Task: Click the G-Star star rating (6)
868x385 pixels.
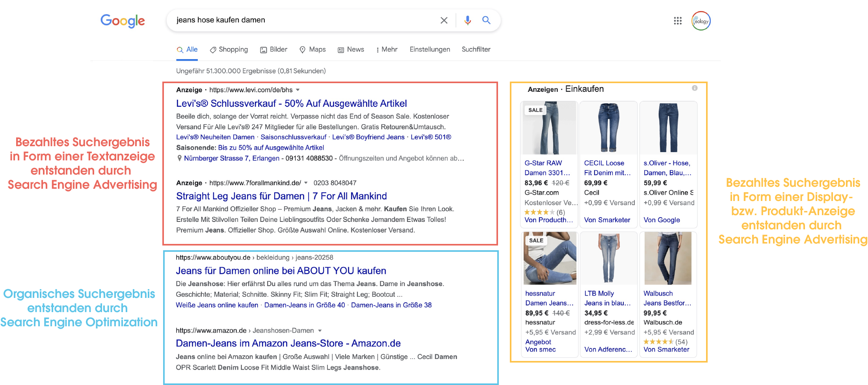Action: [545, 212]
